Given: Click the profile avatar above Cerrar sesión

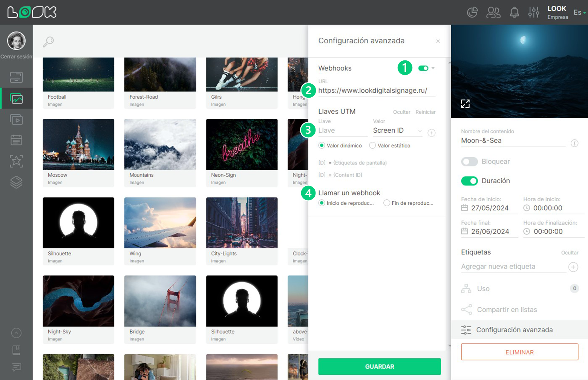Looking at the screenshot, I should (16, 41).
